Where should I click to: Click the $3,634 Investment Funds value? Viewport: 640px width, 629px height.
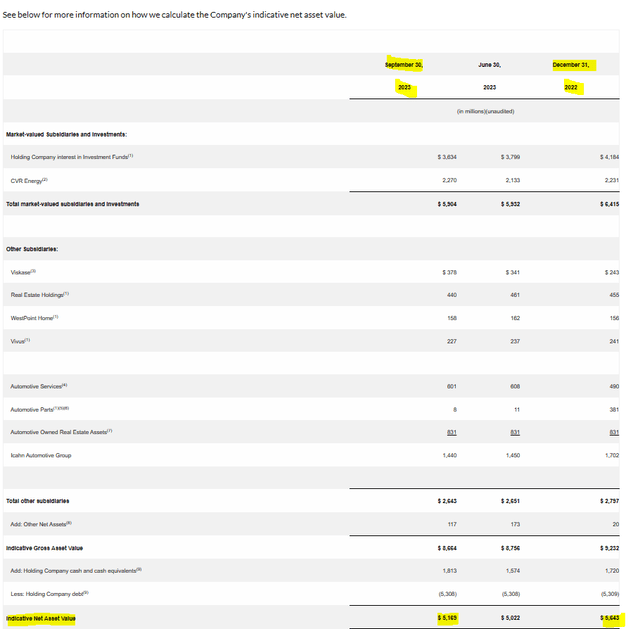447,157
